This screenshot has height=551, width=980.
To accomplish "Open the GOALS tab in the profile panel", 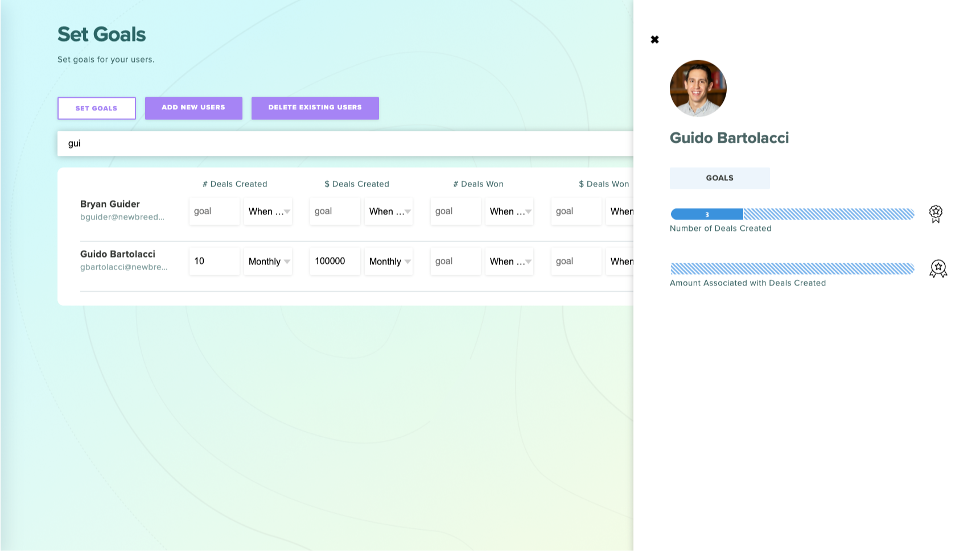I will (719, 177).
